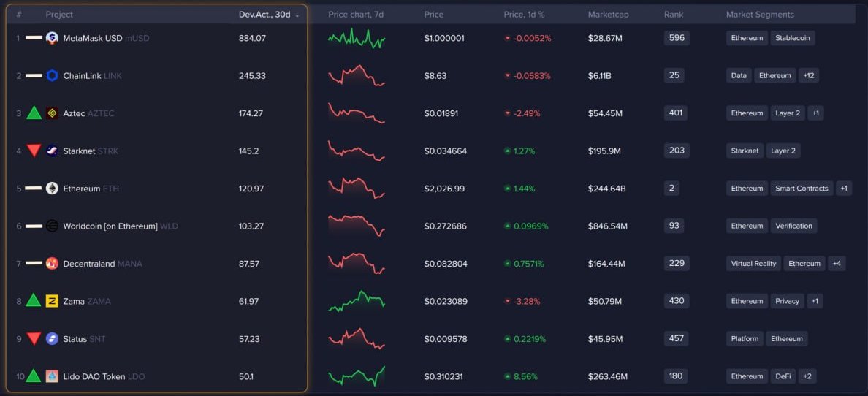Click the unchanged-rank dash in the ChainLink row
The width and height of the screenshot is (868, 396).
34,75
